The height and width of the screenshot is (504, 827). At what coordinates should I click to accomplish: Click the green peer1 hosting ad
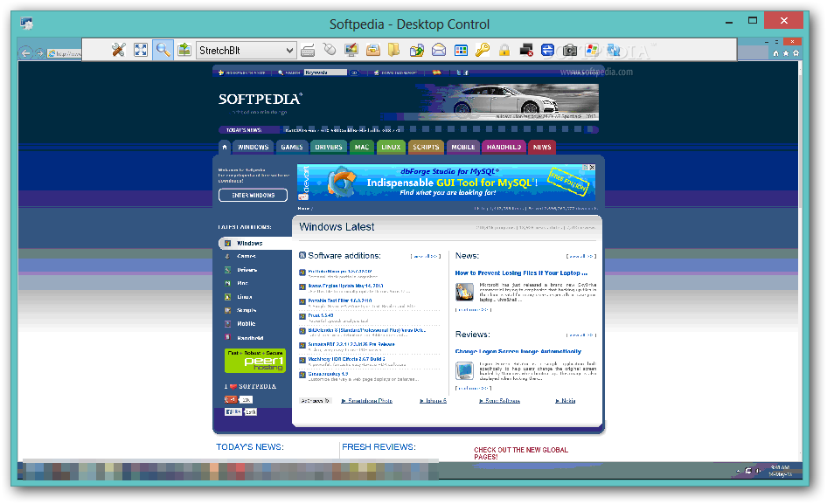[255, 361]
